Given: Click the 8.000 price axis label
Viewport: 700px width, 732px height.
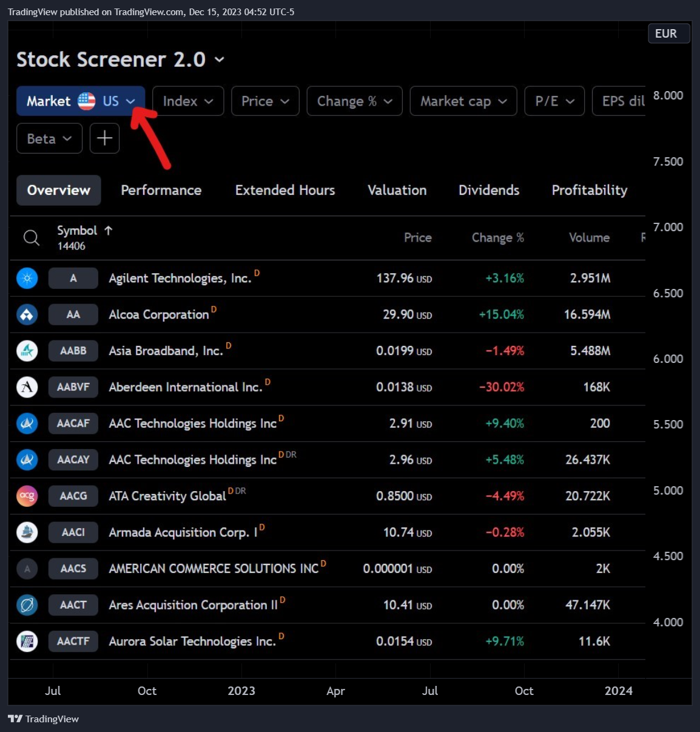Looking at the screenshot, I should pos(668,95).
